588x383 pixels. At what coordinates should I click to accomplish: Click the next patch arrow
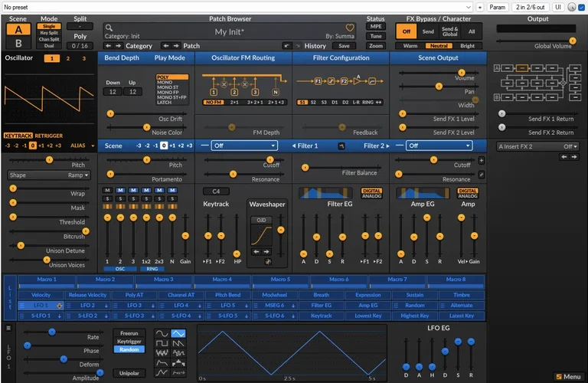pyautogui.click(x=175, y=46)
